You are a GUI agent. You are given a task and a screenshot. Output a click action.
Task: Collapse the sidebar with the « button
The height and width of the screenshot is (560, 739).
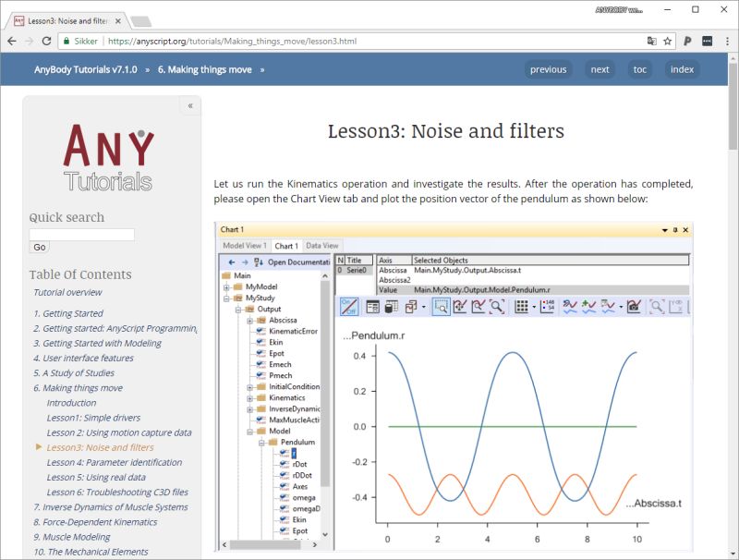click(190, 105)
